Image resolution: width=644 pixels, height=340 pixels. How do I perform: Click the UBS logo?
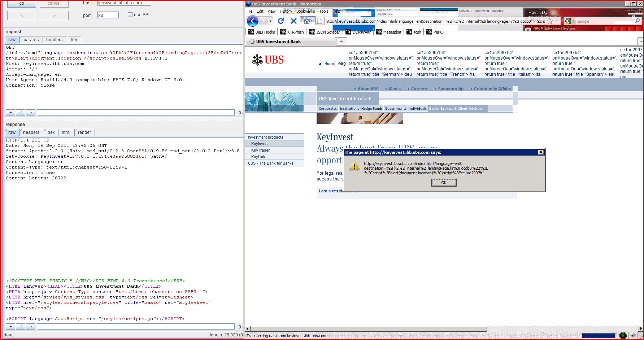pyautogui.click(x=267, y=60)
